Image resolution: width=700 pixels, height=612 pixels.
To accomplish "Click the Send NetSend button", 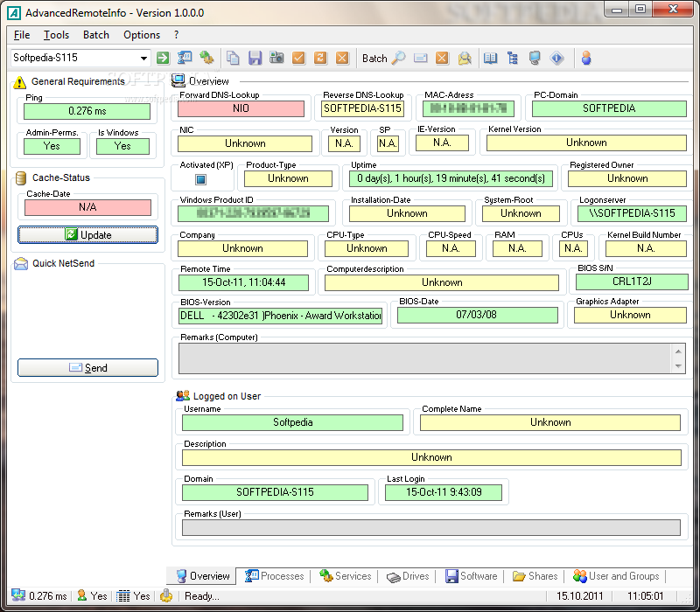I will (88, 367).
